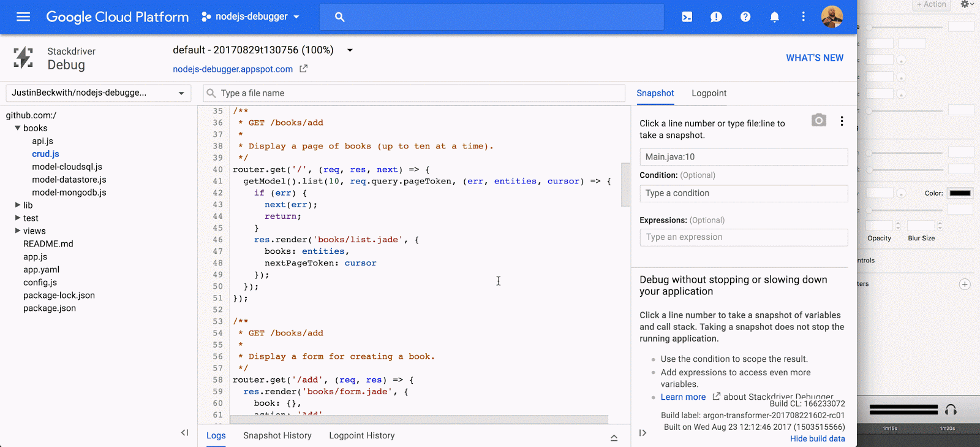Click line number 46 to set snapshot

click(x=217, y=240)
